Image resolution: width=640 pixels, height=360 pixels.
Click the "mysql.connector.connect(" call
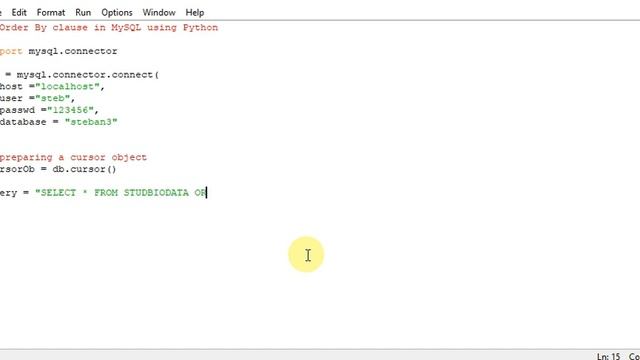click(88, 75)
